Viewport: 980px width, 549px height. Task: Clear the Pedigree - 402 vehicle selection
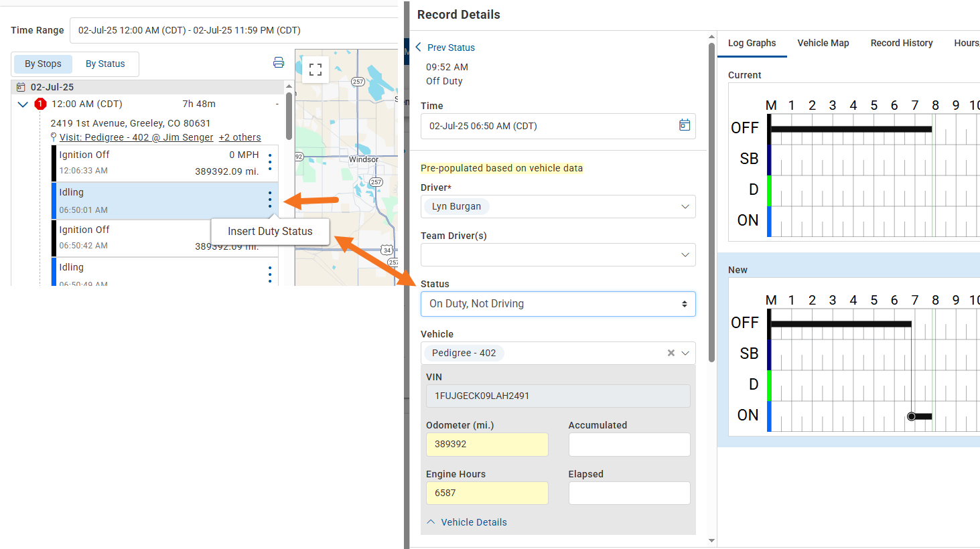[x=671, y=353]
